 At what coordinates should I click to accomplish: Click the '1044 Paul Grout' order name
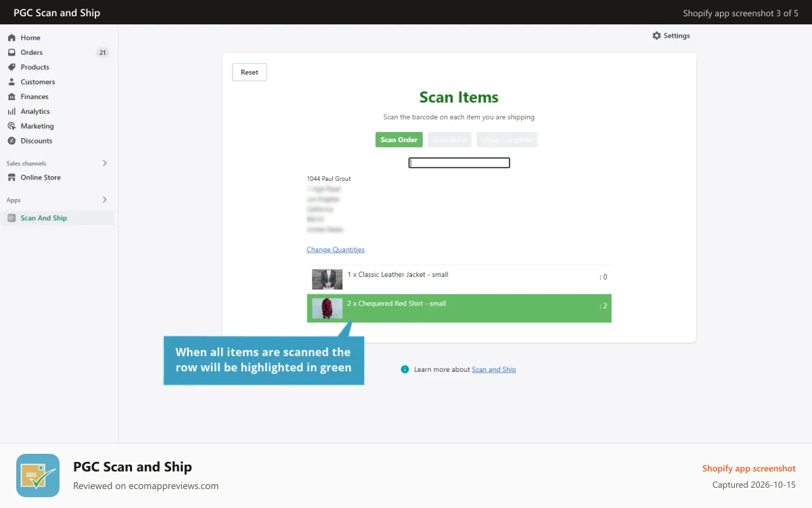point(329,179)
